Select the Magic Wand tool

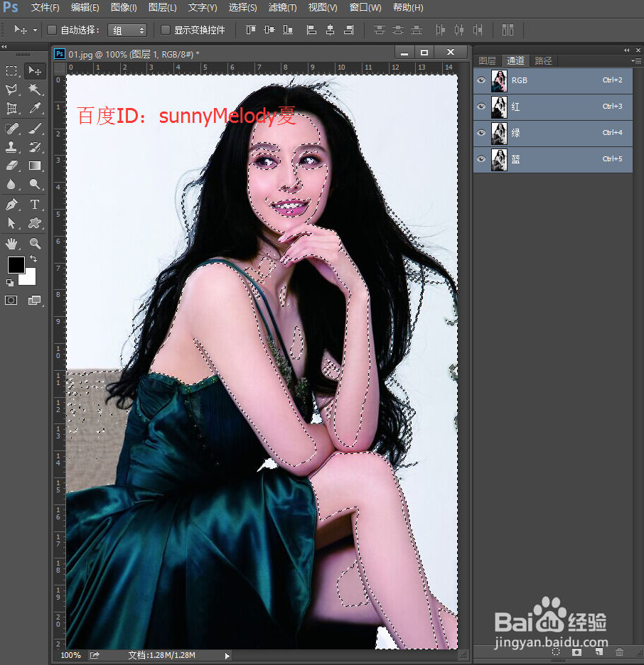[34, 90]
